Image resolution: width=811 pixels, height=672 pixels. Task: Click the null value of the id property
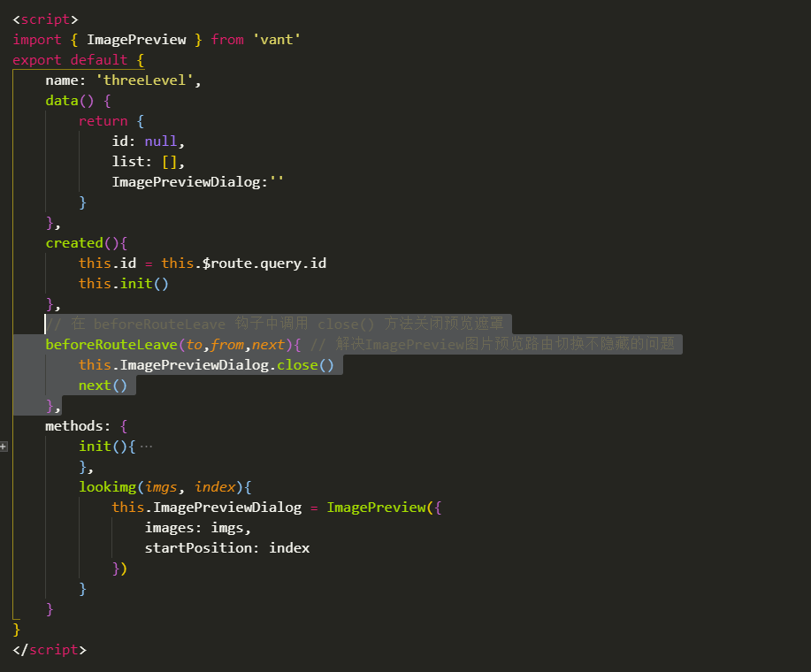click(x=159, y=141)
